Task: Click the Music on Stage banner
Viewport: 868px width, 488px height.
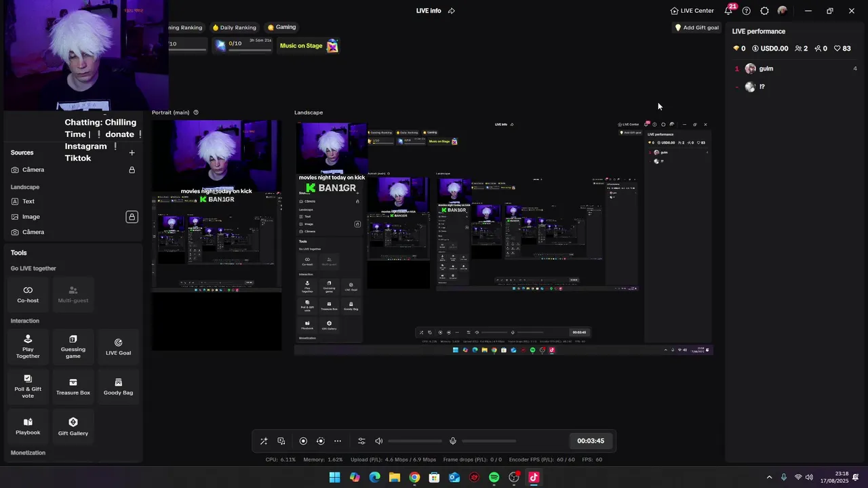Action: click(x=309, y=45)
